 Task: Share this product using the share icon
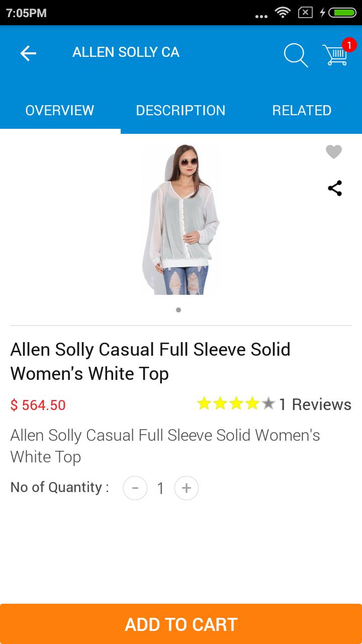[x=334, y=188]
